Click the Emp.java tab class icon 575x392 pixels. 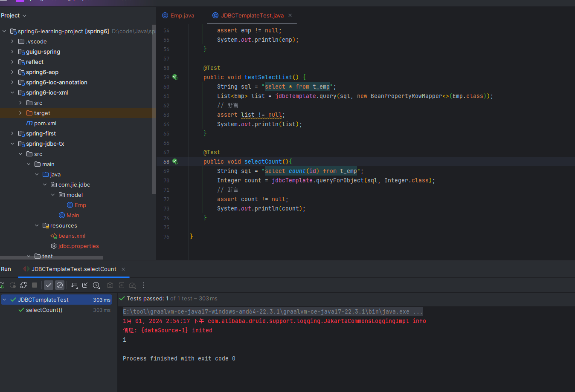pos(165,15)
